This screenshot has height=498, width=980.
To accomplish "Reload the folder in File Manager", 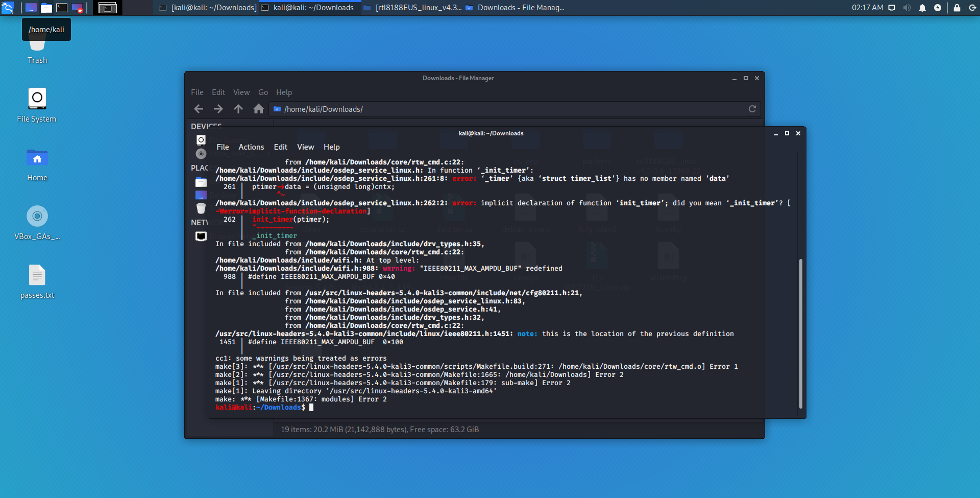I will point(752,109).
